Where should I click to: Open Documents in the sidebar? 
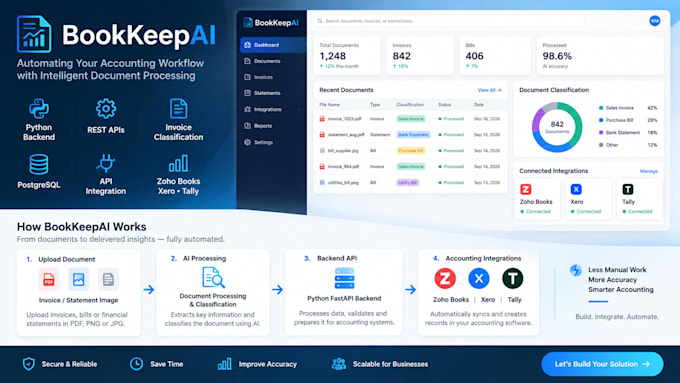click(273, 61)
